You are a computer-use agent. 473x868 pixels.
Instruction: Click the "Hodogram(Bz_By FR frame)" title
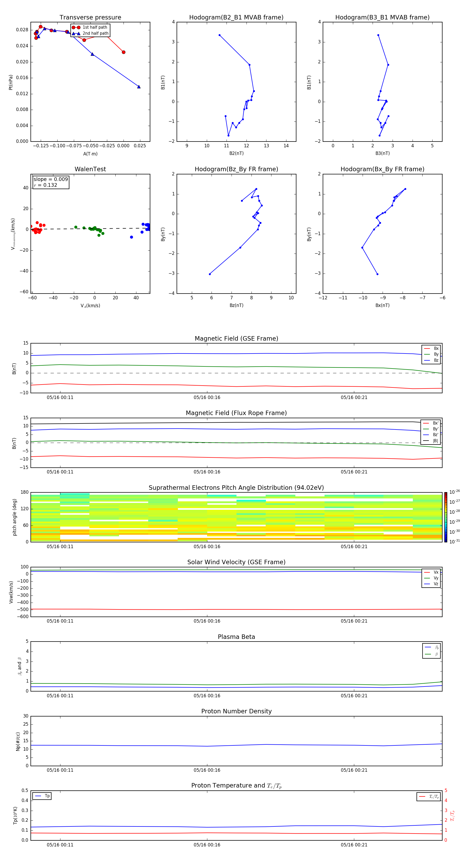coord(236,169)
